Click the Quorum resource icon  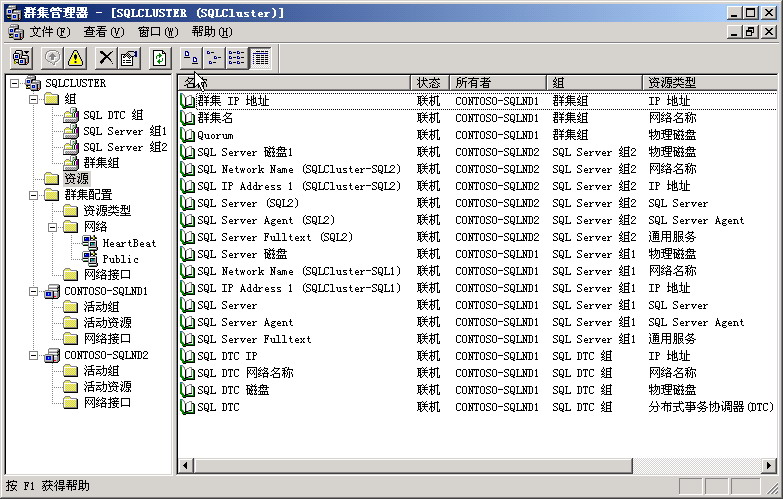pyautogui.click(x=187, y=135)
